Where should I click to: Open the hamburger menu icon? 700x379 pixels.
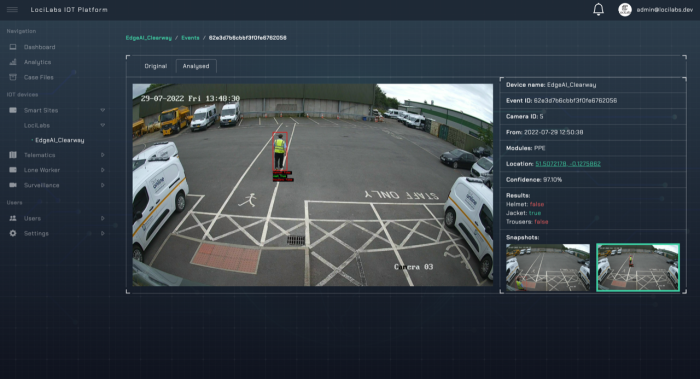(12, 9)
